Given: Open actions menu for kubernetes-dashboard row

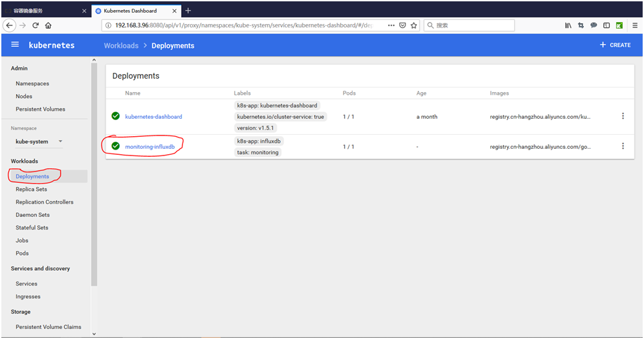Looking at the screenshot, I should click(x=623, y=116).
